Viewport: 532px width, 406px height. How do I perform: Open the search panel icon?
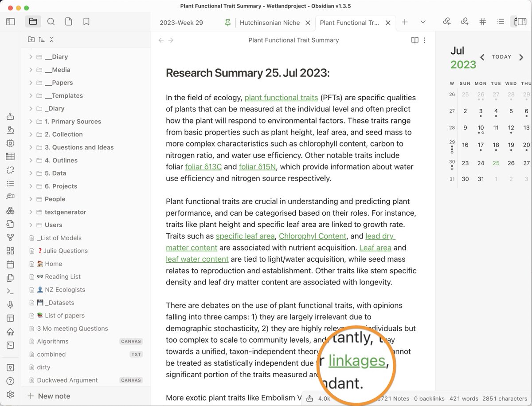click(51, 21)
